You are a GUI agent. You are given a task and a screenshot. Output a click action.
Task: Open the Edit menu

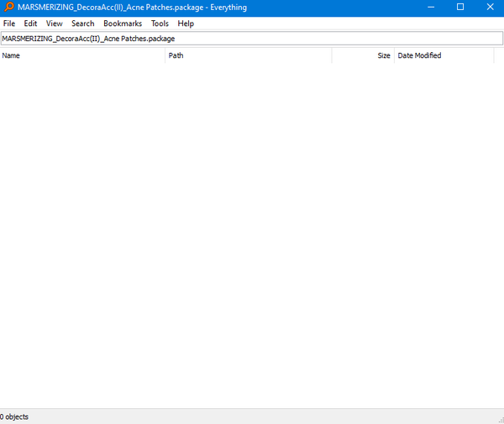click(30, 24)
